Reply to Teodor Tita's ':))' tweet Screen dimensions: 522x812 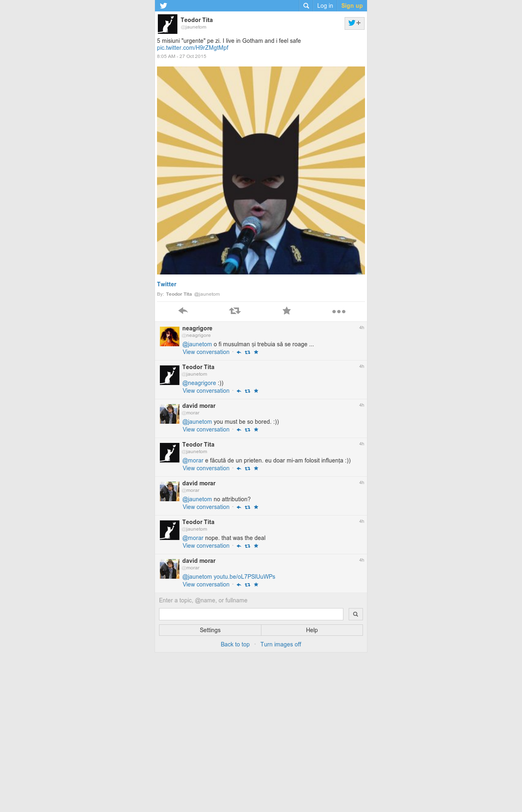[239, 391]
